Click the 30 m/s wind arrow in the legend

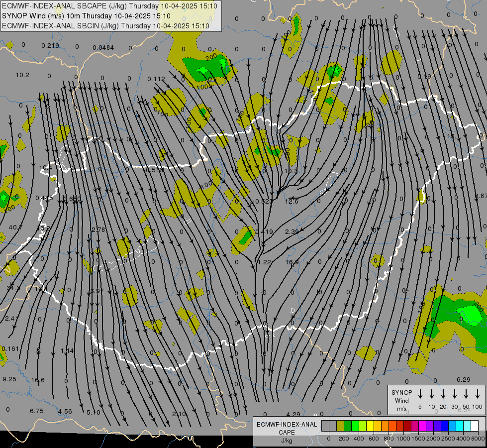pos(454,394)
